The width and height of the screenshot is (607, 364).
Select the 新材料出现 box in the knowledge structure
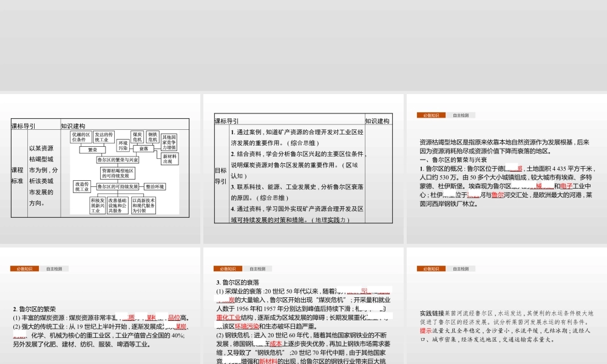[x=169, y=158]
